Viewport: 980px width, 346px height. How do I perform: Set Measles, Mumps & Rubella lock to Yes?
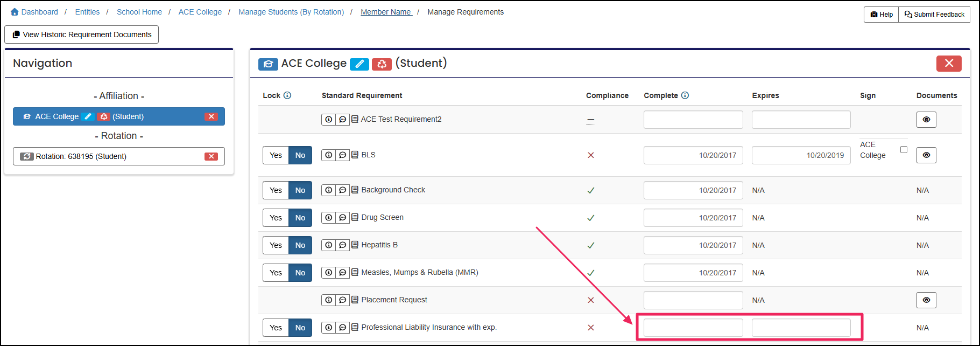(x=276, y=273)
